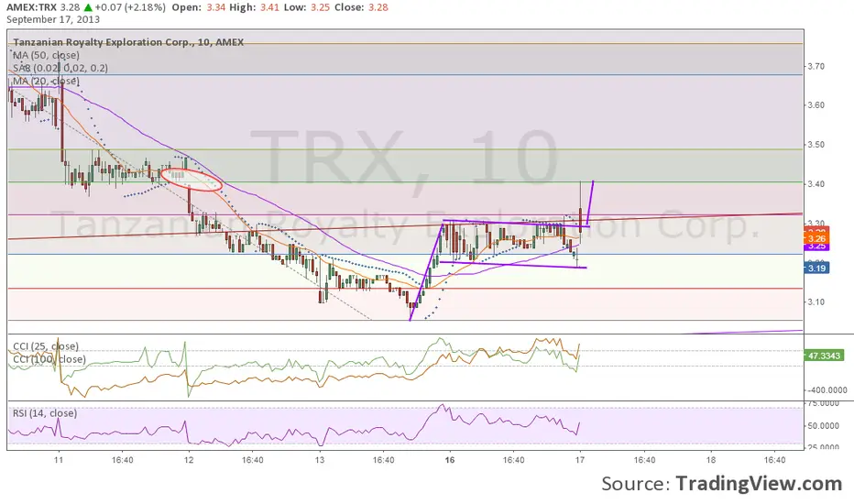
Task: Click the -400.0000 CCI axis label
Action: (827, 390)
